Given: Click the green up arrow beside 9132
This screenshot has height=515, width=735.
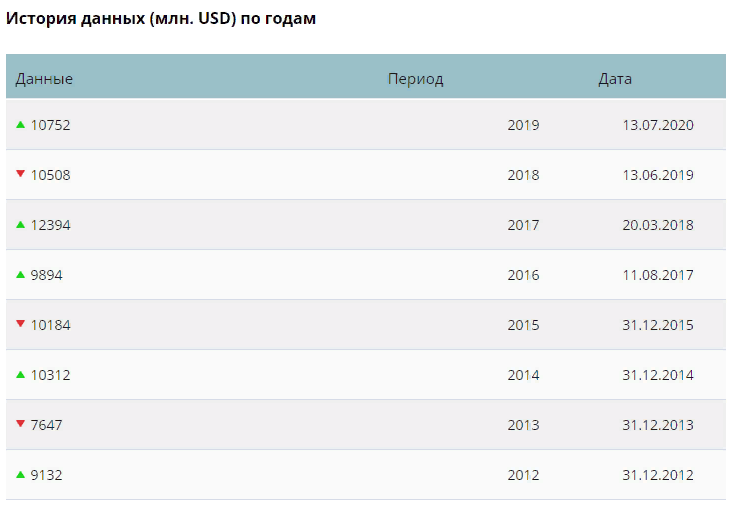Looking at the screenshot, I should 20,475.
